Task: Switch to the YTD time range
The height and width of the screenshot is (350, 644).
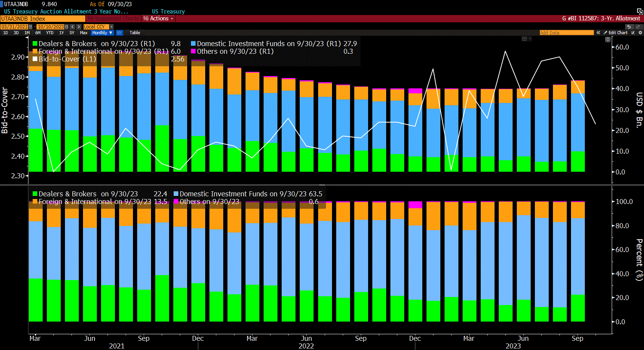Action: point(50,33)
